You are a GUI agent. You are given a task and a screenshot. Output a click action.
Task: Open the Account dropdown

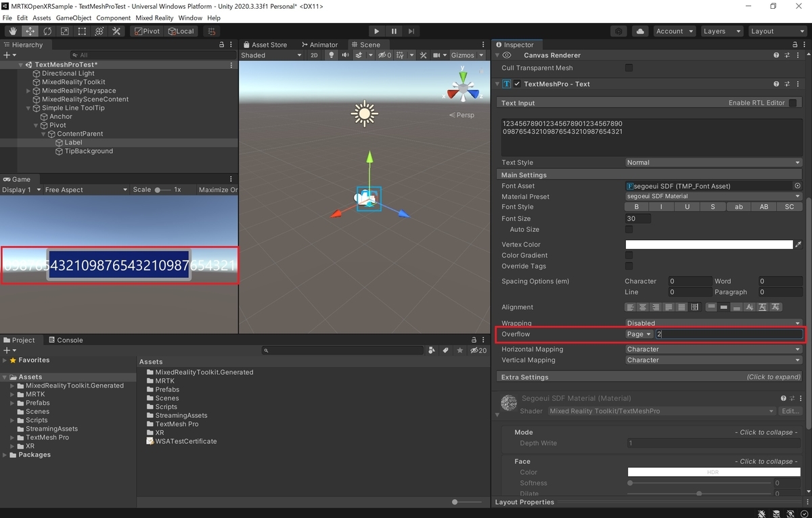(673, 31)
